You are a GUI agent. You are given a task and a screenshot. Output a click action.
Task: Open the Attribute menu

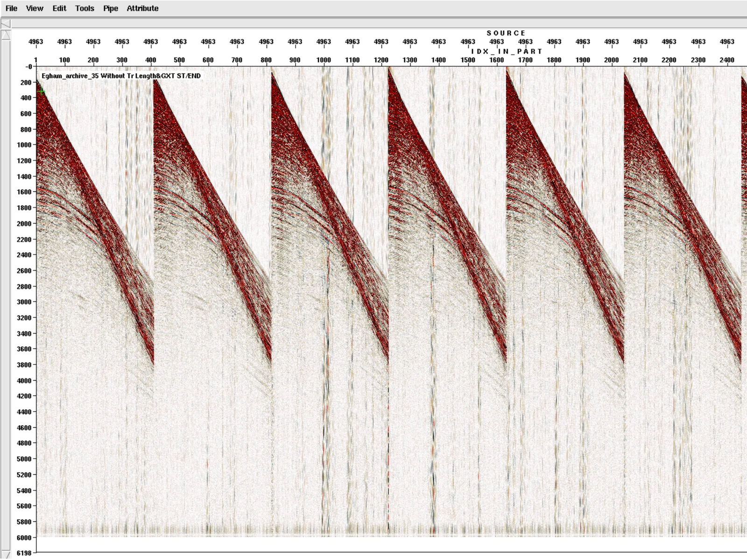click(x=142, y=8)
